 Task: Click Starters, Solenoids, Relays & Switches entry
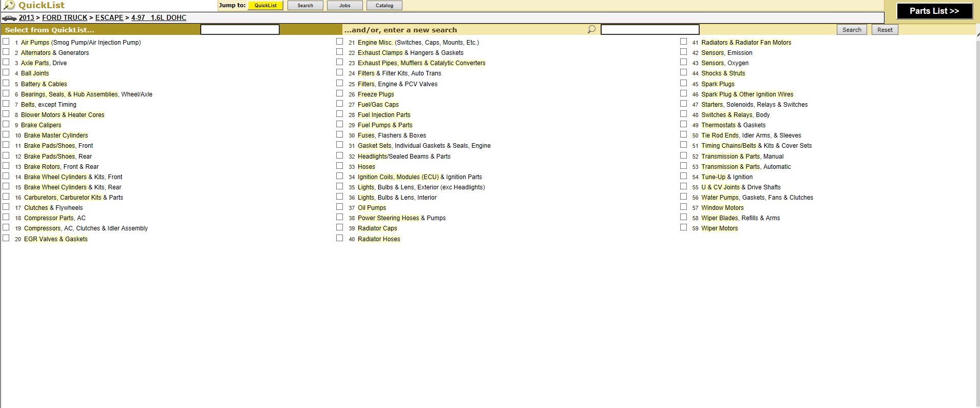pyautogui.click(x=755, y=105)
